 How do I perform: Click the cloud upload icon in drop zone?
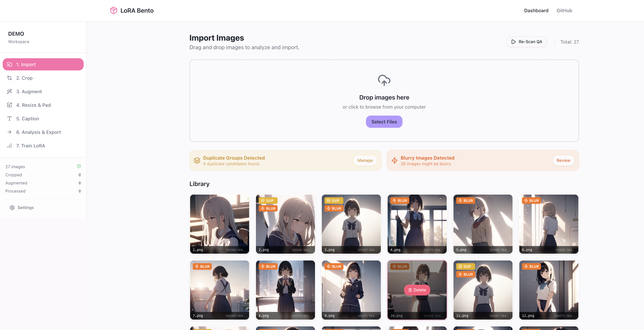click(x=384, y=80)
